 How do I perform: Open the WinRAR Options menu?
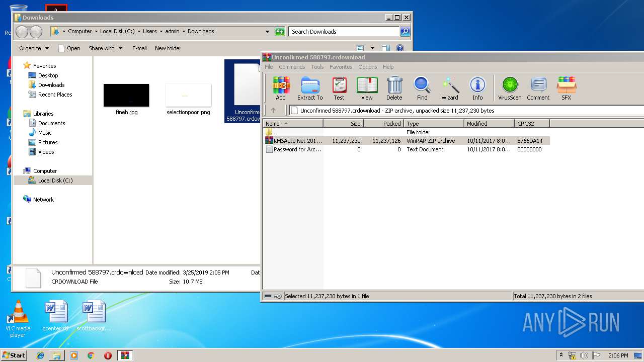pyautogui.click(x=367, y=67)
